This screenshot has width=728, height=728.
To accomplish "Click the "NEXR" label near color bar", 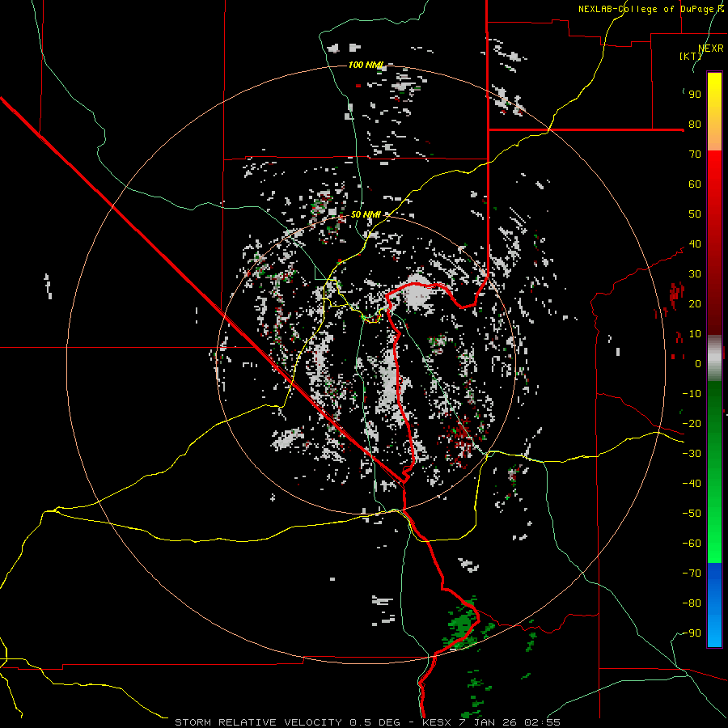I will [711, 49].
